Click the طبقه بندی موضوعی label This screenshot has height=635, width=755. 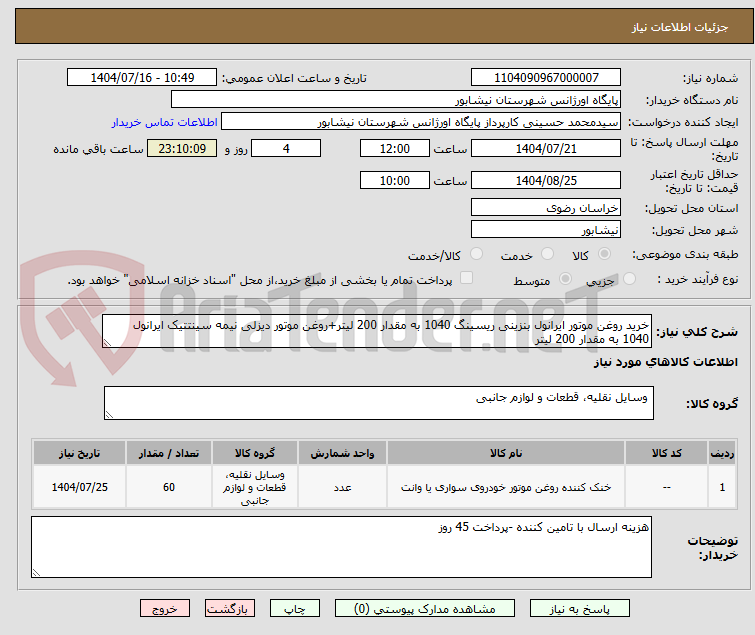coord(685,254)
